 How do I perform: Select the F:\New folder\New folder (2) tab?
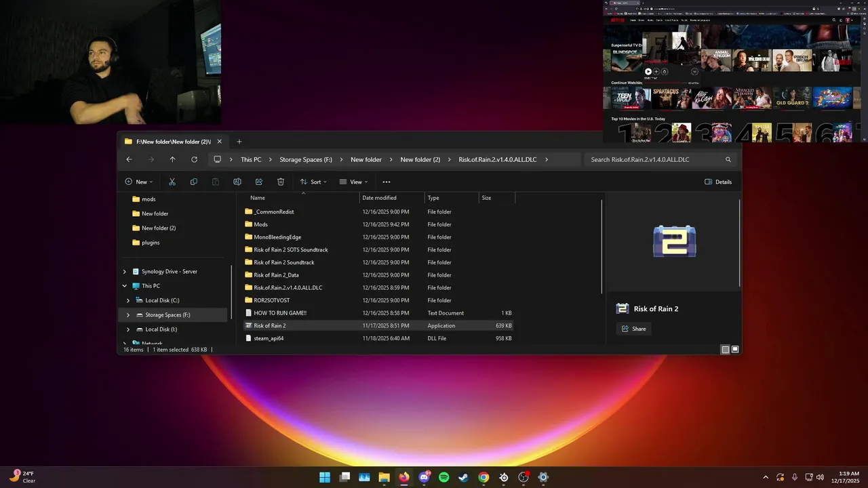tap(174, 142)
